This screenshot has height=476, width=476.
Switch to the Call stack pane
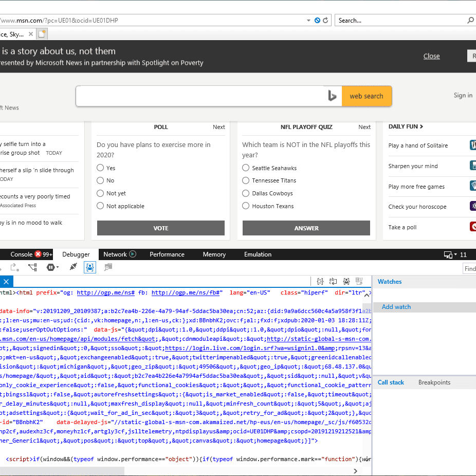(x=391, y=382)
